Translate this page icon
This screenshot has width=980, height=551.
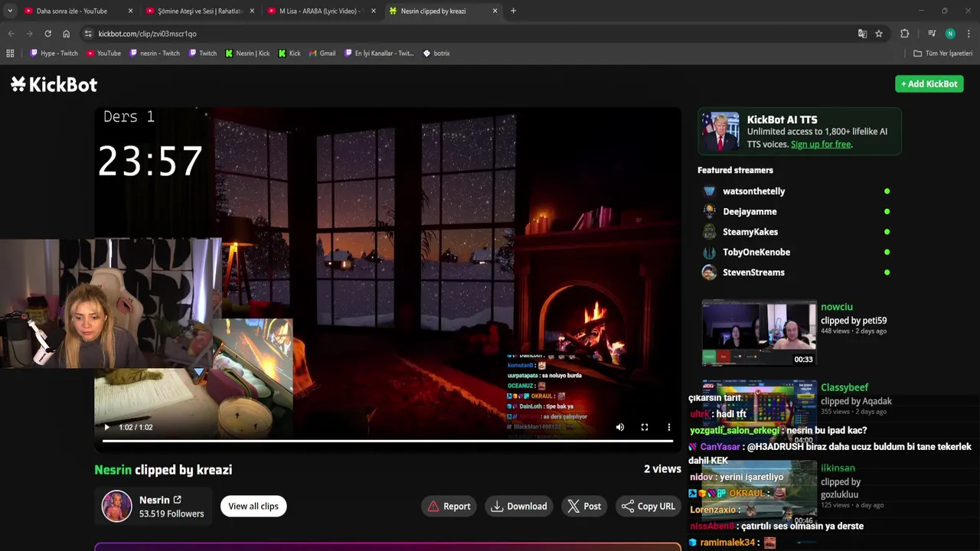pyautogui.click(x=862, y=34)
